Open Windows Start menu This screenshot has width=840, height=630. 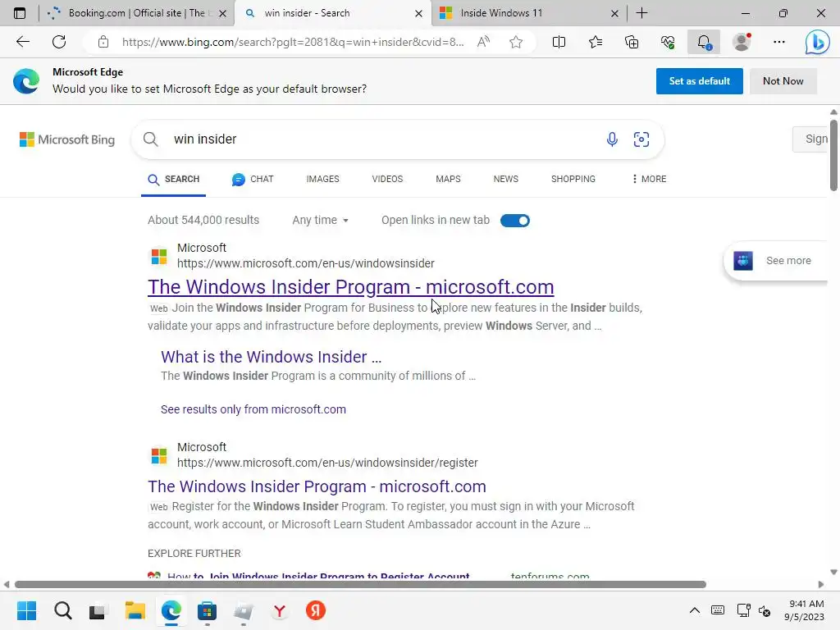tap(26, 610)
